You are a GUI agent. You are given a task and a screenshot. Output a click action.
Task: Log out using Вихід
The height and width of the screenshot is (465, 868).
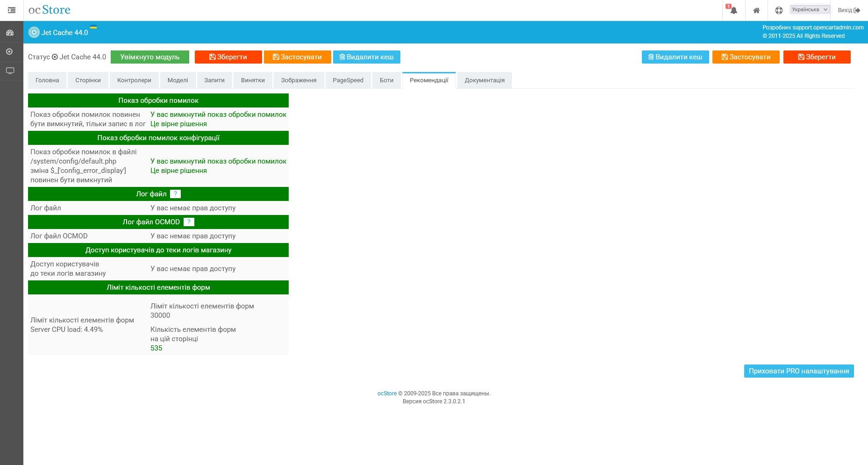(x=848, y=10)
